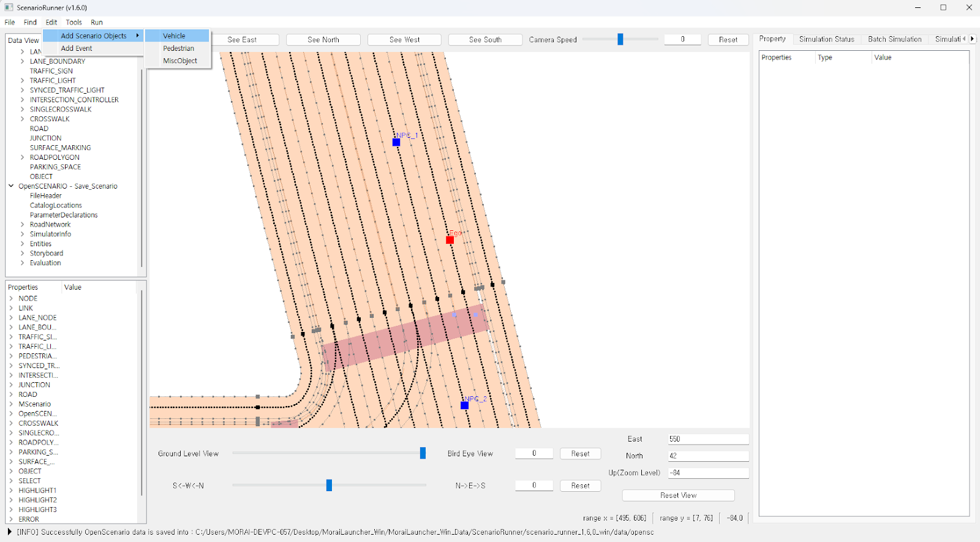Collapse the OpenSCENARIO Save_Scenario node
This screenshot has width=980, height=542.
pyautogui.click(x=11, y=186)
